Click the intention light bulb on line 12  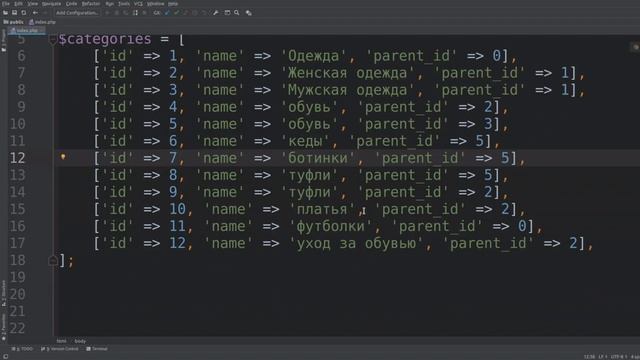63,157
